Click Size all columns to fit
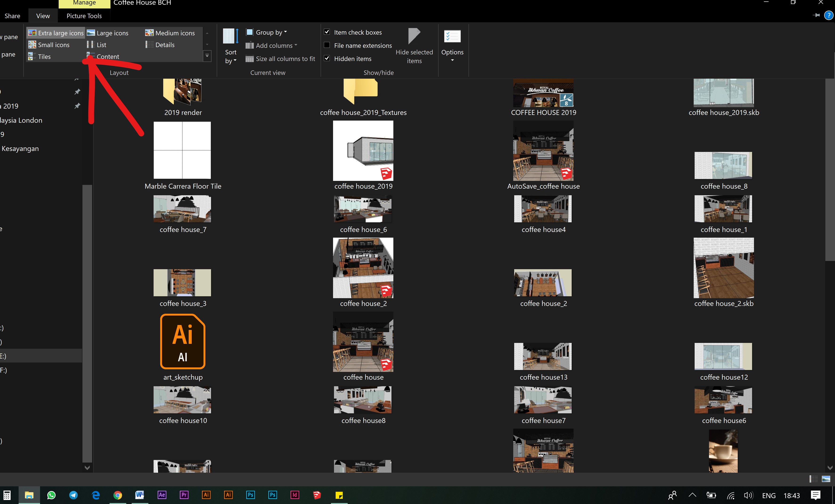Screen dimensions: 835x504 280,59
